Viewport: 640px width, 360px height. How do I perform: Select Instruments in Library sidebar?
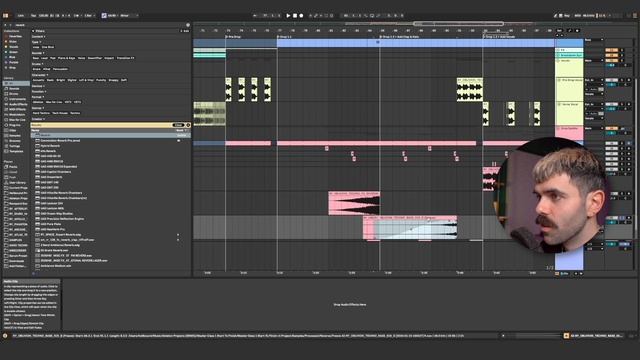click(17, 99)
